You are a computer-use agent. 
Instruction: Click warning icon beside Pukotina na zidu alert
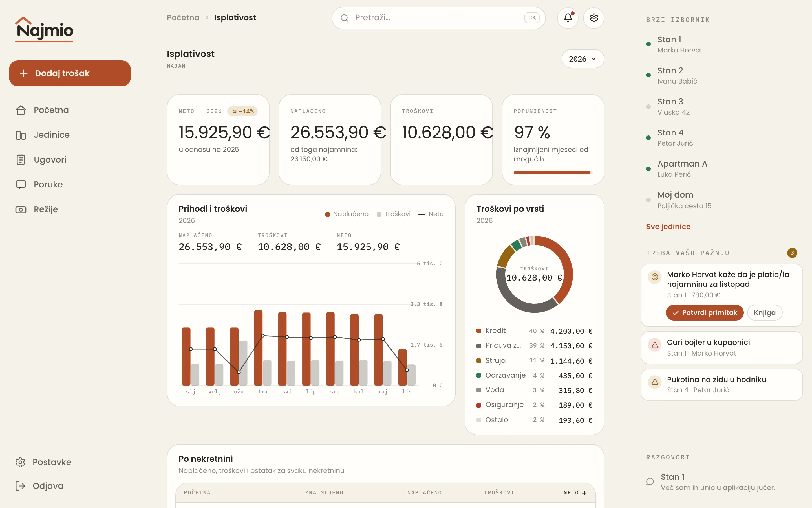(x=655, y=382)
